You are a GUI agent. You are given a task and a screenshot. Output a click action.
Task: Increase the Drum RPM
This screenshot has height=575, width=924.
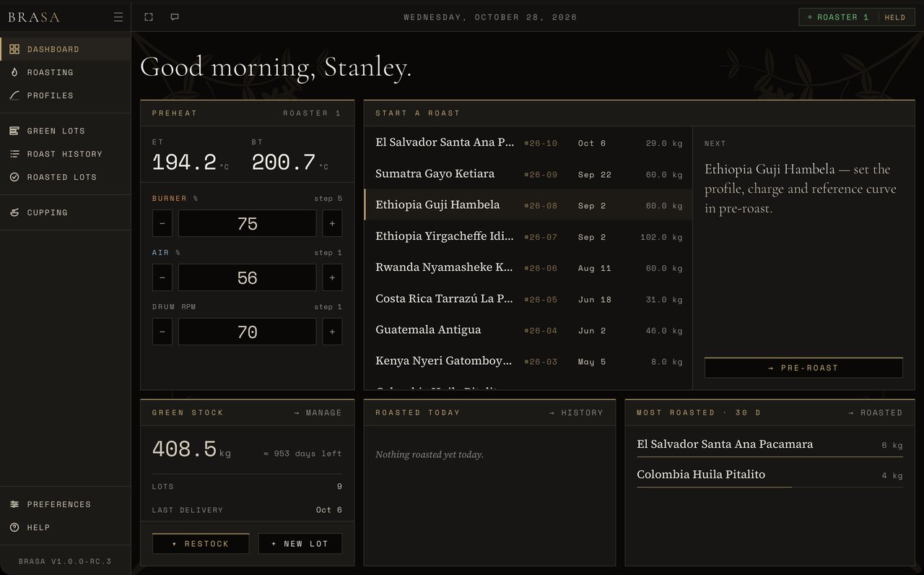tap(332, 332)
